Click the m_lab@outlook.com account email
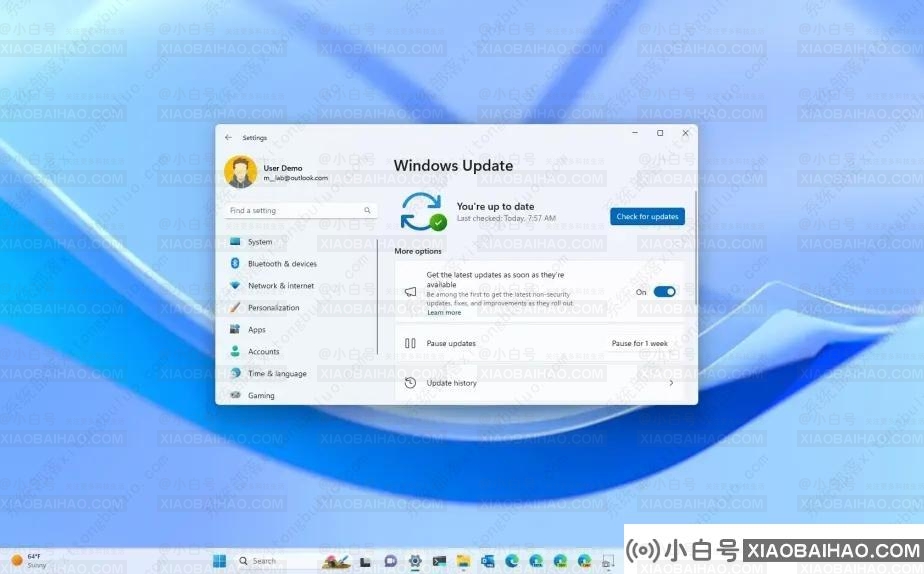 click(x=295, y=178)
